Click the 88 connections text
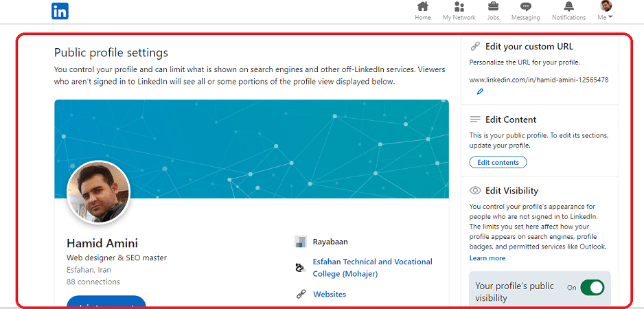 (x=93, y=282)
